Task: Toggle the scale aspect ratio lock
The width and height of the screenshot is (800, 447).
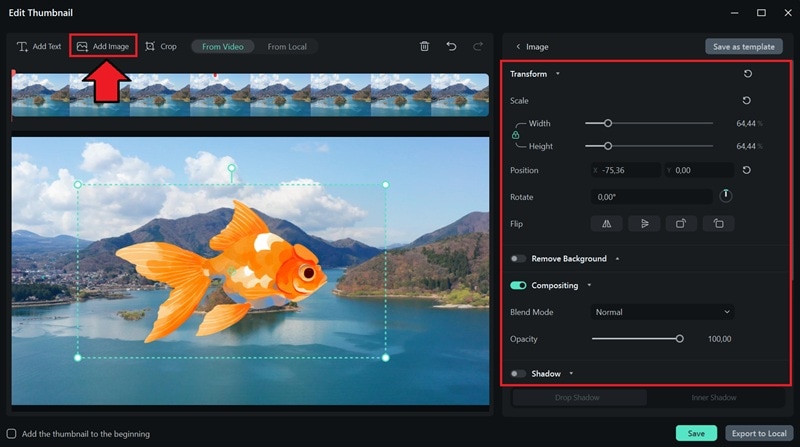Action: pos(515,135)
